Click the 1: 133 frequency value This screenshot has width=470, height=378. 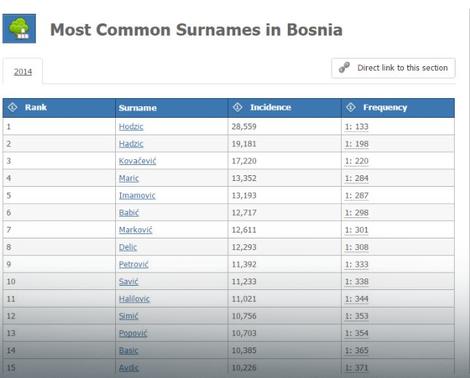click(356, 127)
